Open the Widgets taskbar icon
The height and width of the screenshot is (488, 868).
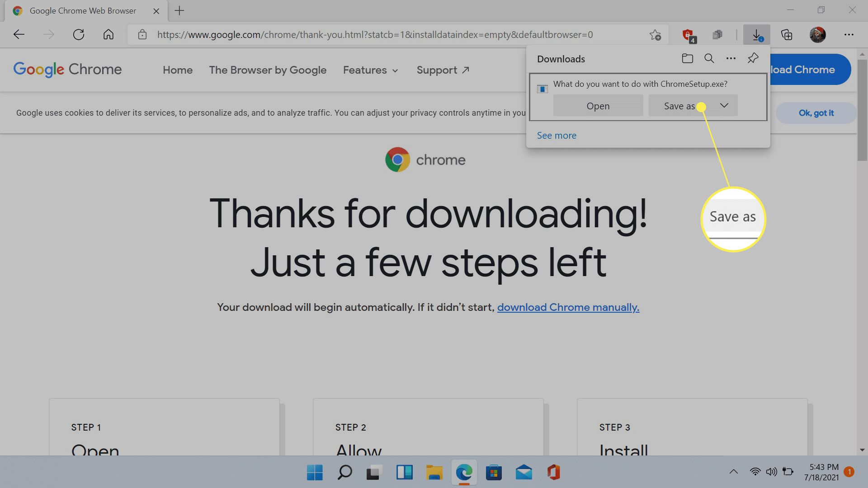tap(404, 473)
